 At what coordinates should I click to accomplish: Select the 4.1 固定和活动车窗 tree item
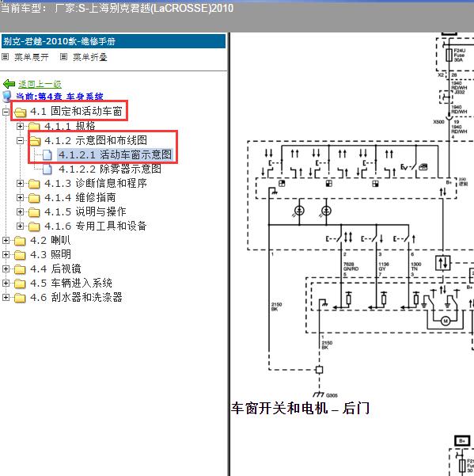[x=76, y=112]
